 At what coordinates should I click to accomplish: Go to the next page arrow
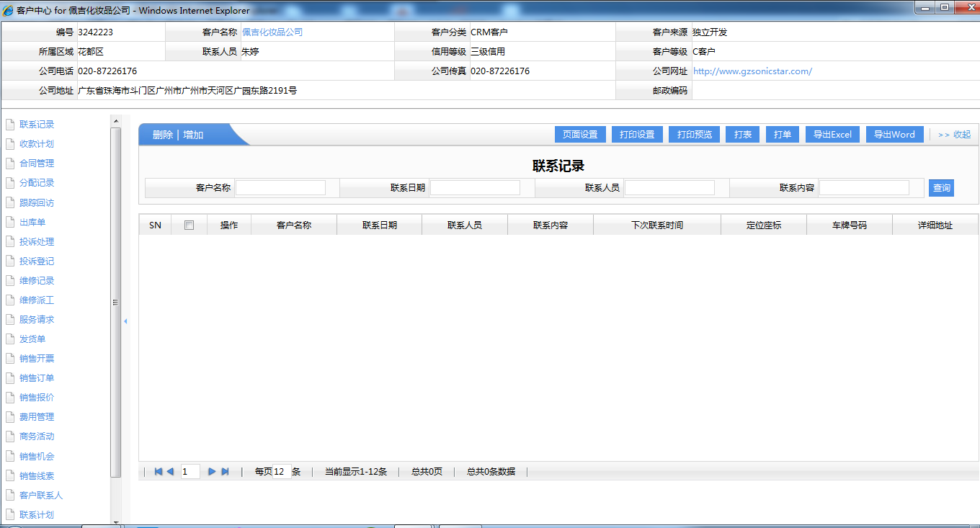212,472
